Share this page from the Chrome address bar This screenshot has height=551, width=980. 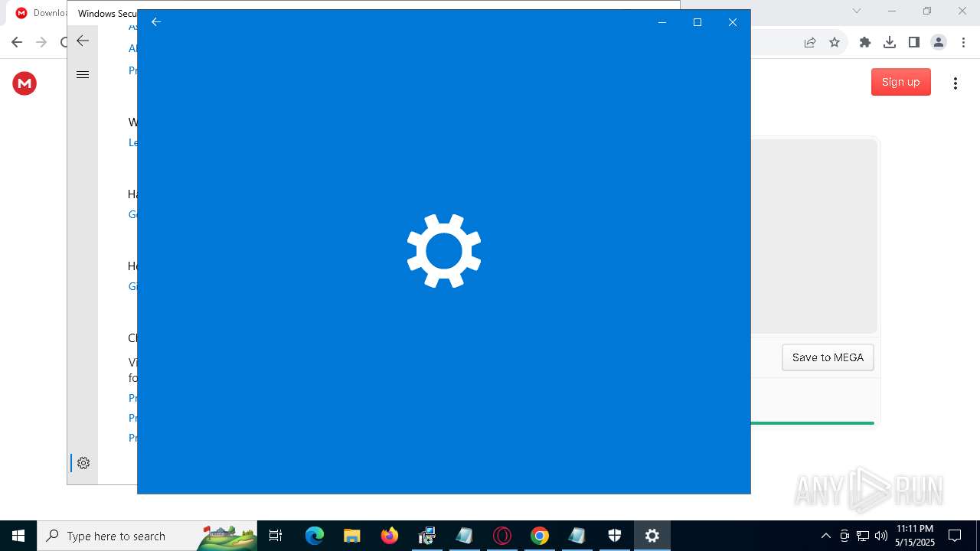coord(810,42)
